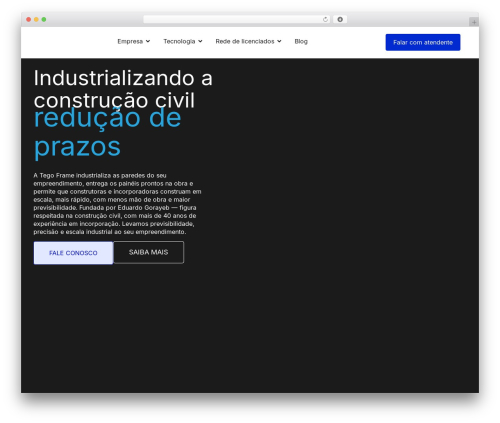Click the green maximize window button

point(44,20)
